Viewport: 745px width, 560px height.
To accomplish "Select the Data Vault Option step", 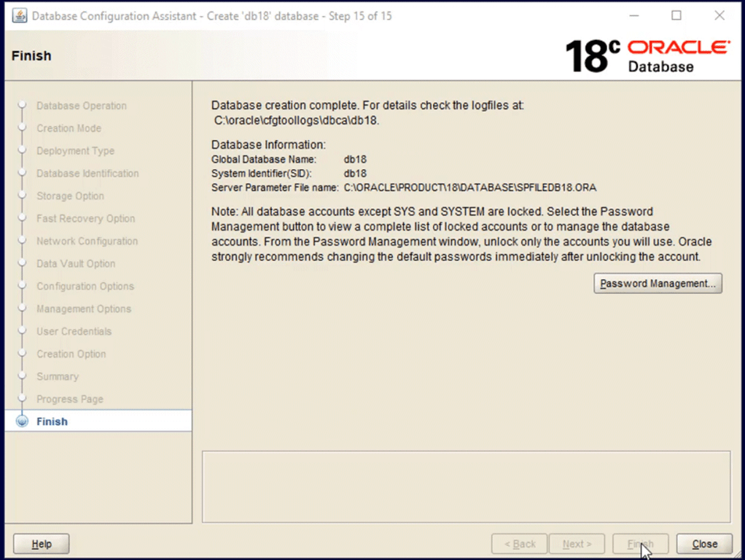I will 76,264.
